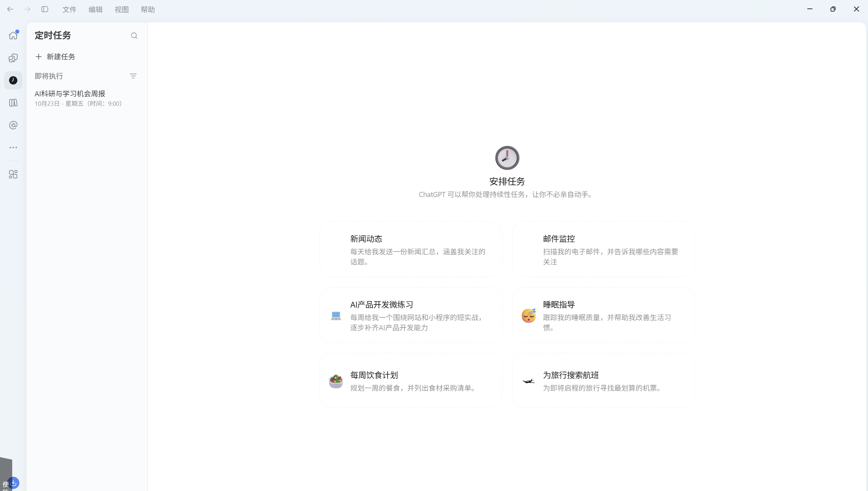This screenshot has width=868, height=491.
Task: Restore down the application window
Action: coord(833,9)
